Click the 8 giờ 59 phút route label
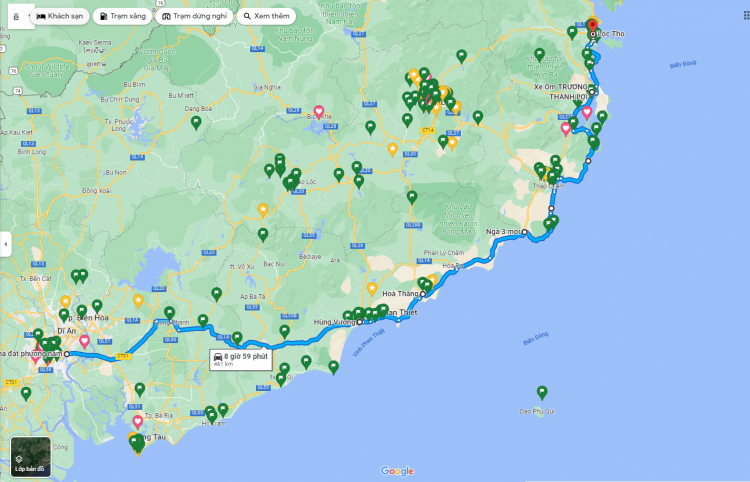The height and width of the screenshot is (482, 750). [x=241, y=360]
